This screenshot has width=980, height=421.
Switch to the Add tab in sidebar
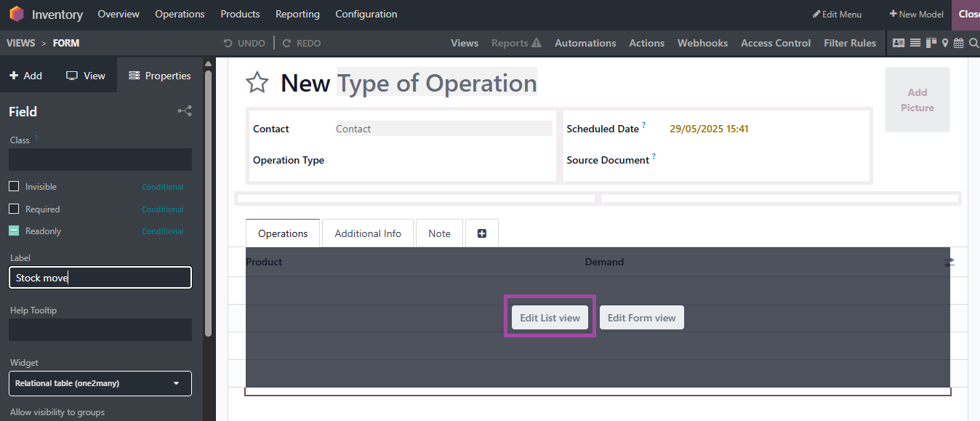(x=26, y=76)
